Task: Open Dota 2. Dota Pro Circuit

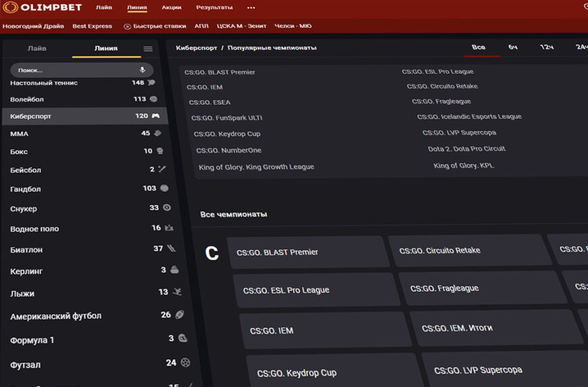Action: pyautogui.click(x=467, y=149)
